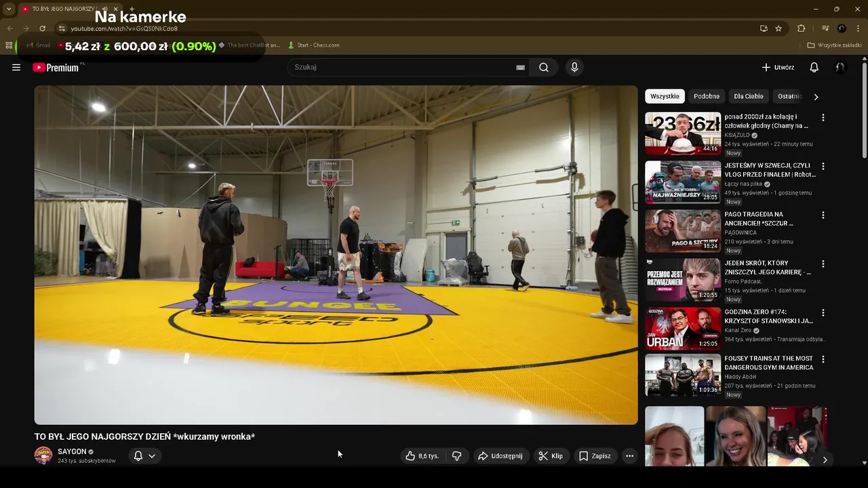Open FOUSEY TRAINS video thumbnail

(683, 375)
